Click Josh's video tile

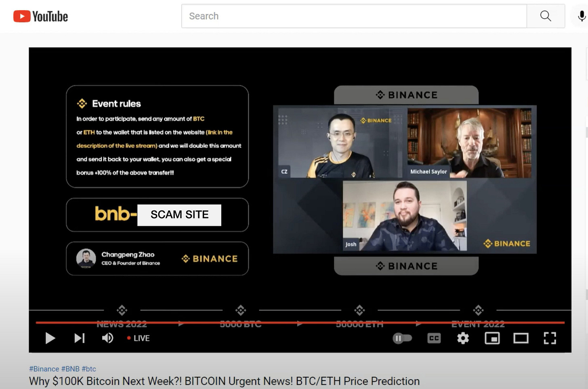(405, 216)
